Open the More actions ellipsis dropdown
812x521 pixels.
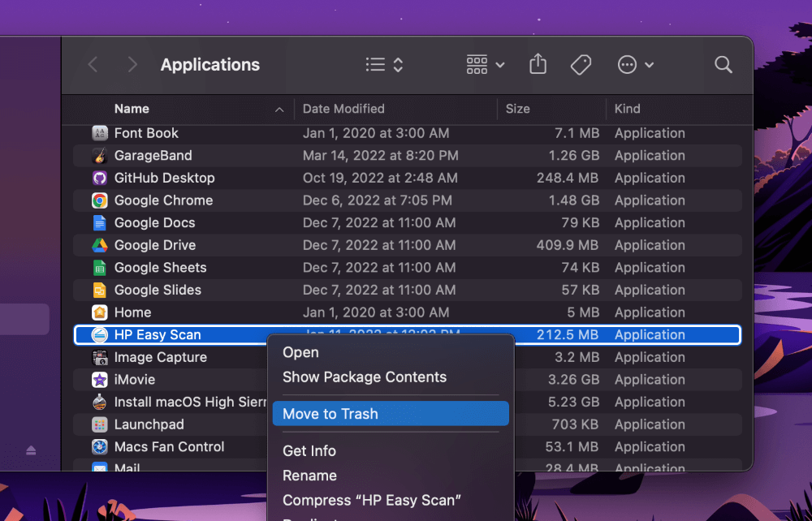635,65
